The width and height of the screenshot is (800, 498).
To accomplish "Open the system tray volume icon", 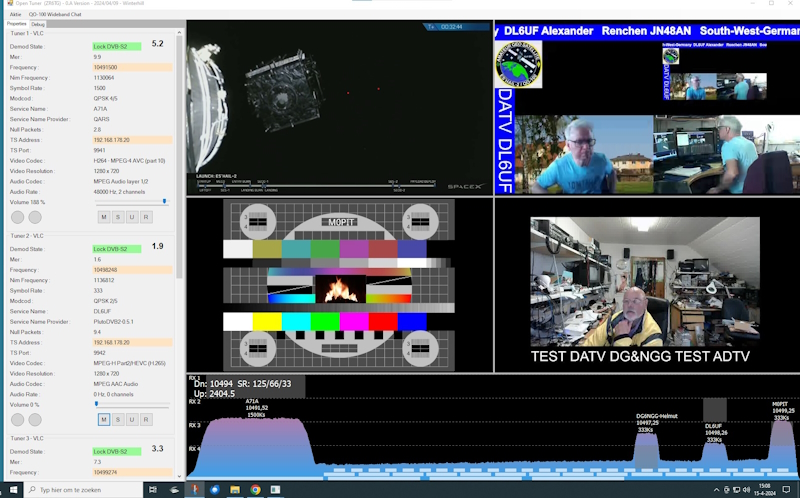I will point(747,490).
